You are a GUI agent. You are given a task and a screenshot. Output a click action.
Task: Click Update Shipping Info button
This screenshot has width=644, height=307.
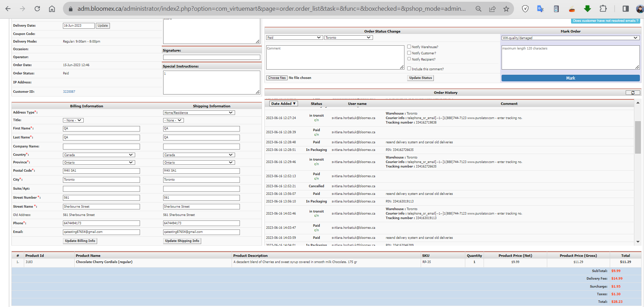(182, 241)
